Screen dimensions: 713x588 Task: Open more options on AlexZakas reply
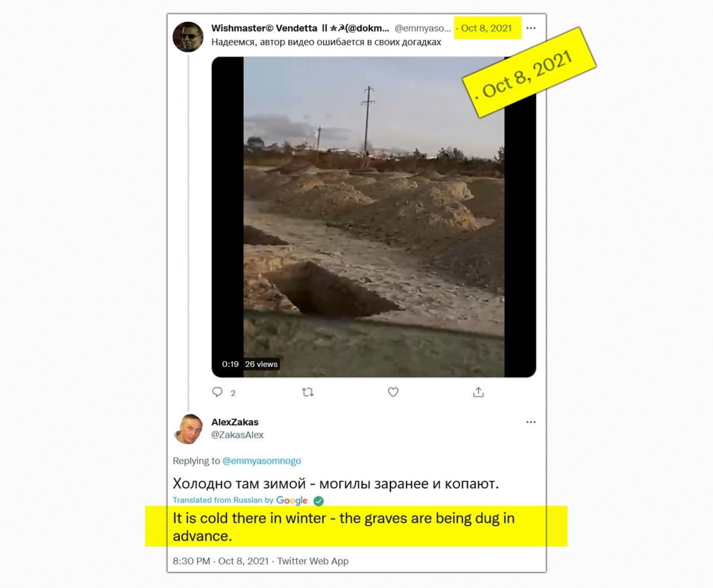[531, 422]
